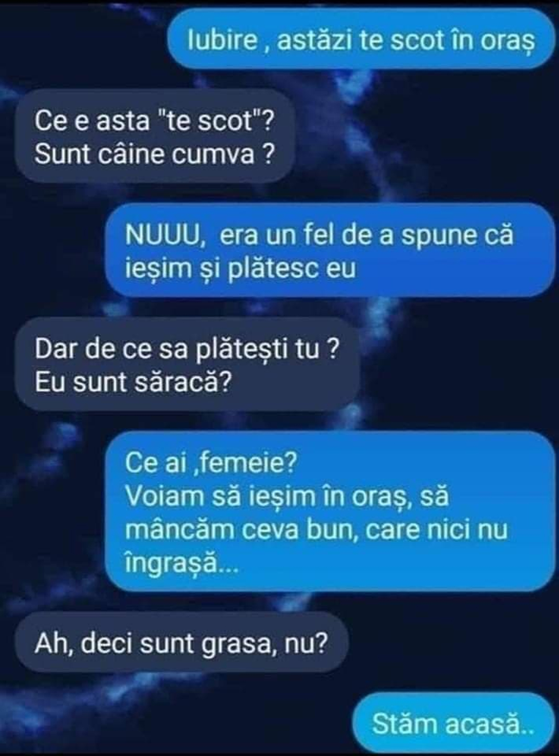Viewport: 559px width, 756px height.
Task: Tap the line 'ieșim și plătesc eu'
Action: [x=240, y=268]
